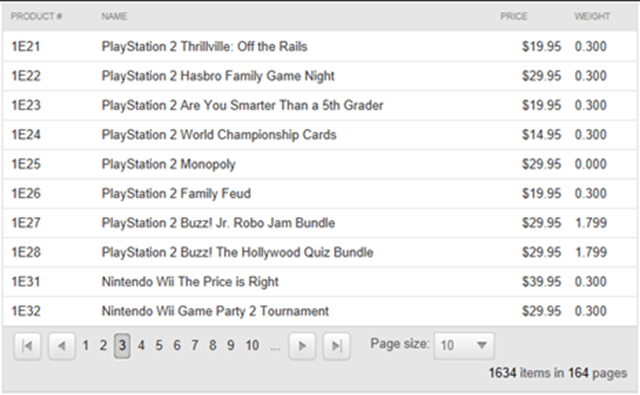Click PlayStation 2 Buzz! Jr. Robo Jam Bundle

click(x=218, y=223)
